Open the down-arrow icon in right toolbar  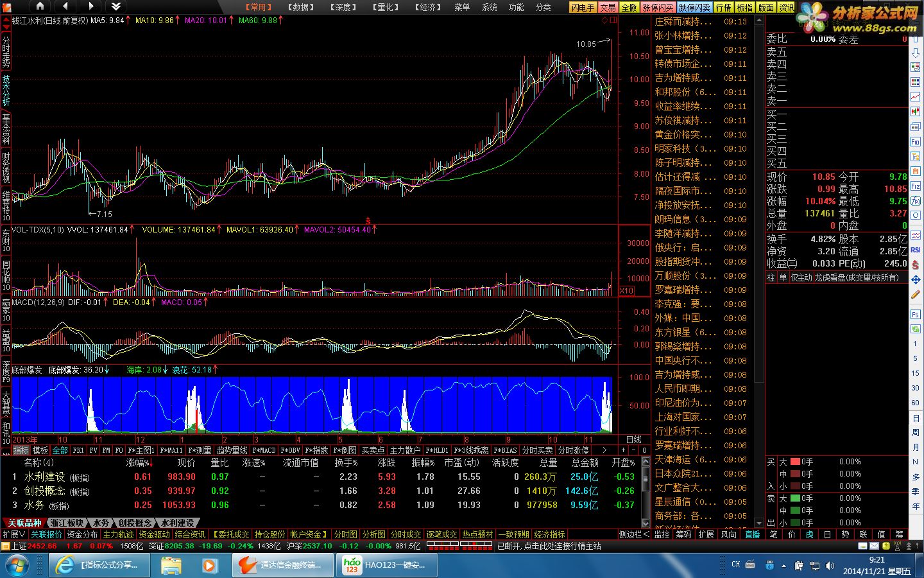(916, 53)
